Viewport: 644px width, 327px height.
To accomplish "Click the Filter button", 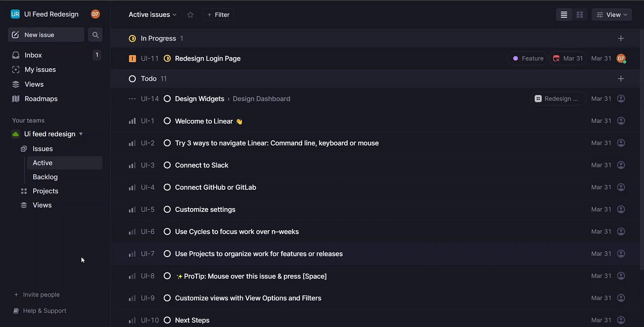I will point(218,15).
